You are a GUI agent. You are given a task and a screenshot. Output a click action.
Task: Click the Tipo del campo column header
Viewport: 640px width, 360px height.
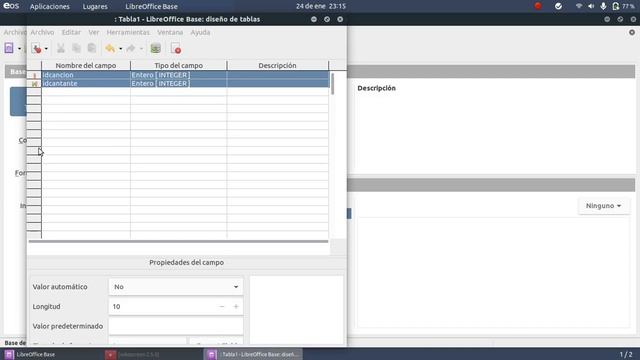[178, 65]
